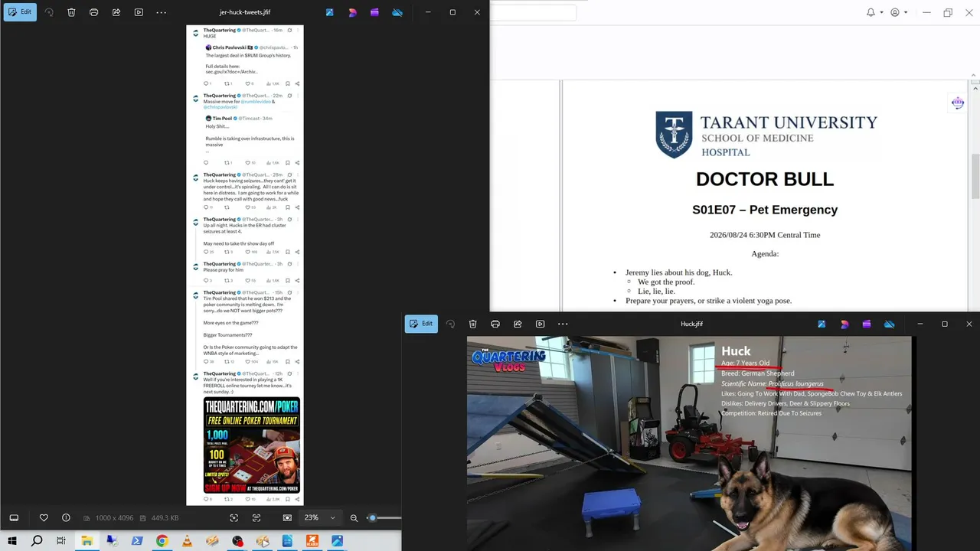Click 'We got the proof.' sub-bullet

point(666,282)
